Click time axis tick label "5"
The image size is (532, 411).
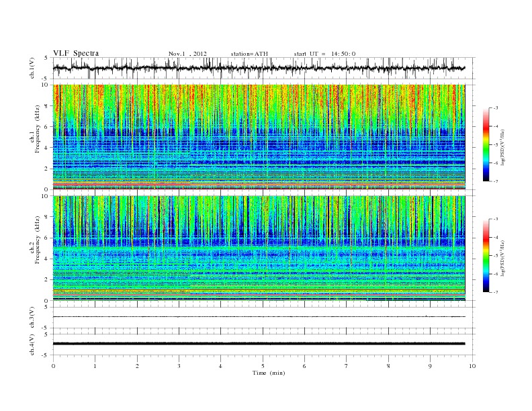(263, 366)
